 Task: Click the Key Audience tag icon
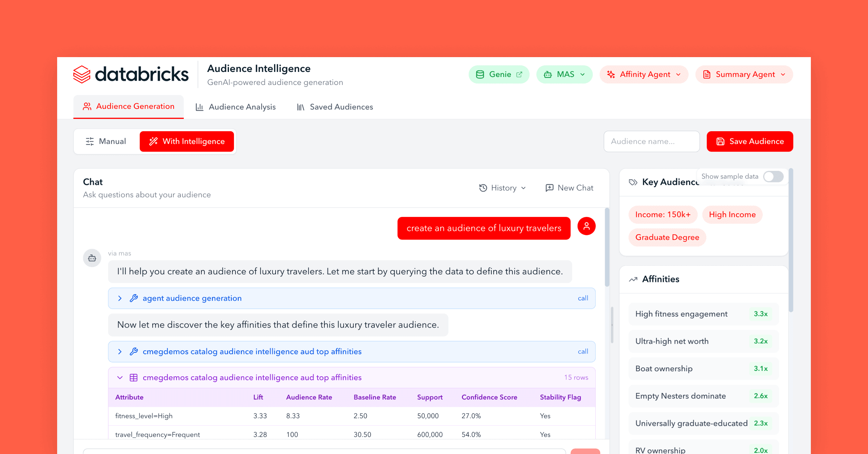pos(633,182)
